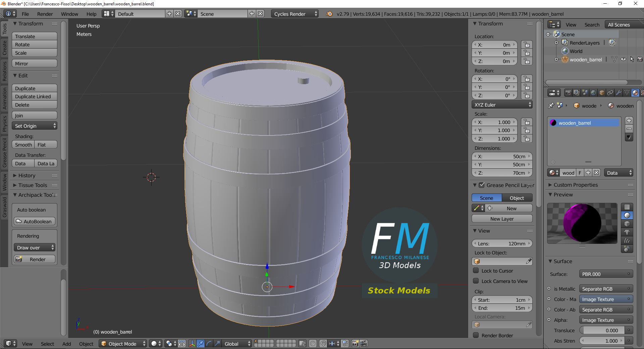Viewport: 644px width, 349px height.
Task: Open the Surface PBR.000 shader dropdown
Action: pyautogui.click(x=606, y=274)
